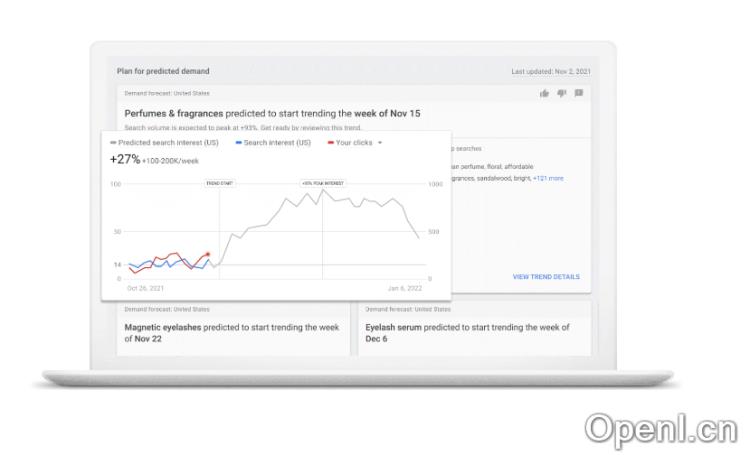Open the Your clicks dropdown arrow

[x=380, y=143]
